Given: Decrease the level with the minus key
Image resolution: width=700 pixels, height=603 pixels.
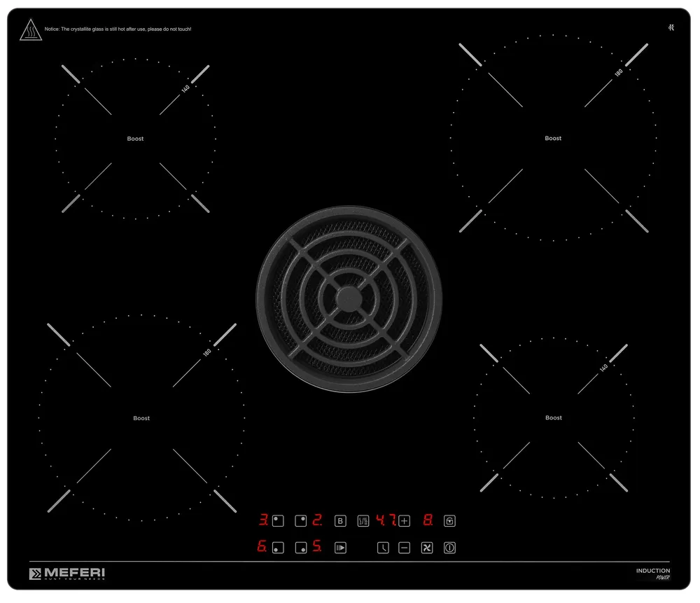Looking at the screenshot, I should [x=404, y=548].
